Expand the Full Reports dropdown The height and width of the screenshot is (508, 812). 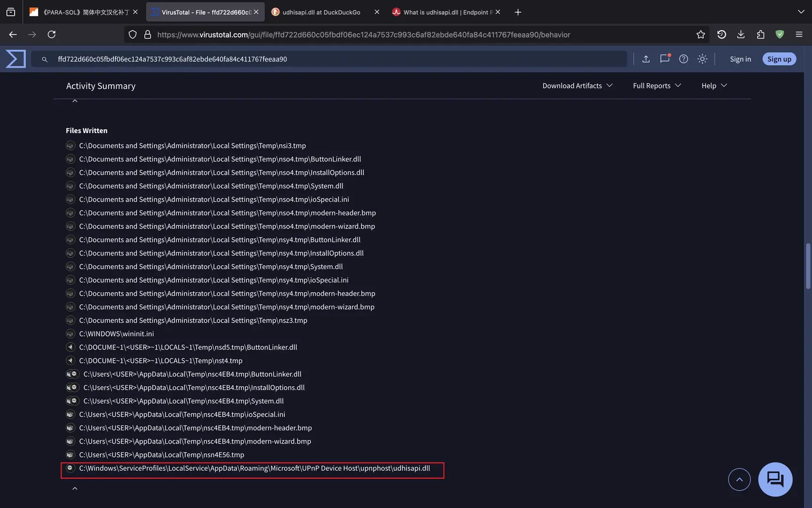point(657,86)
